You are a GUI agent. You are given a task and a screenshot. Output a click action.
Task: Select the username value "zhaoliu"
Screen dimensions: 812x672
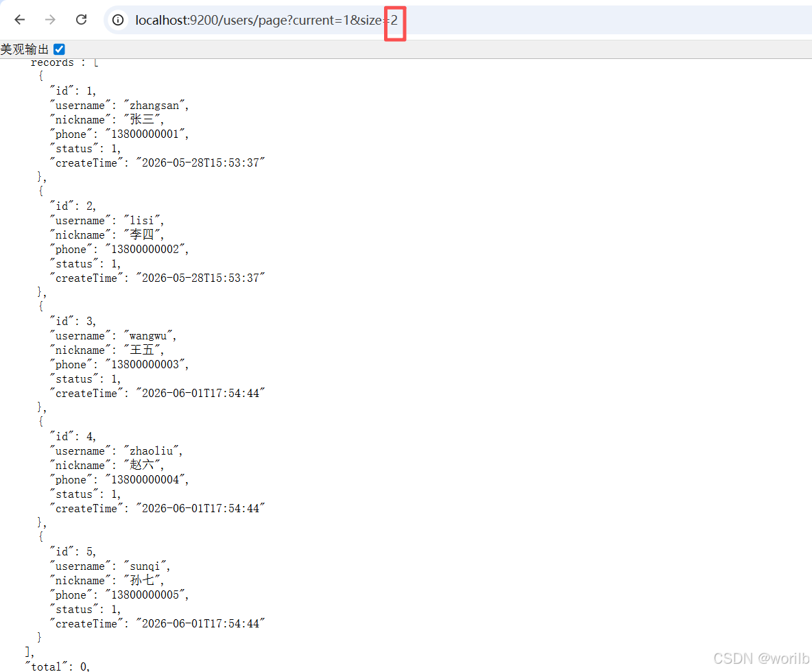151,451
